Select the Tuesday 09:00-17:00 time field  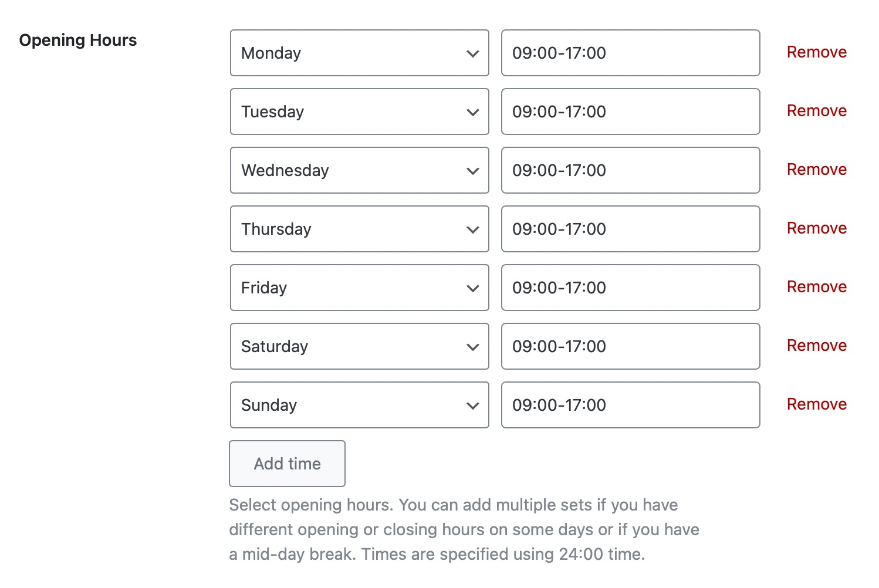click(x=630, y=111)
